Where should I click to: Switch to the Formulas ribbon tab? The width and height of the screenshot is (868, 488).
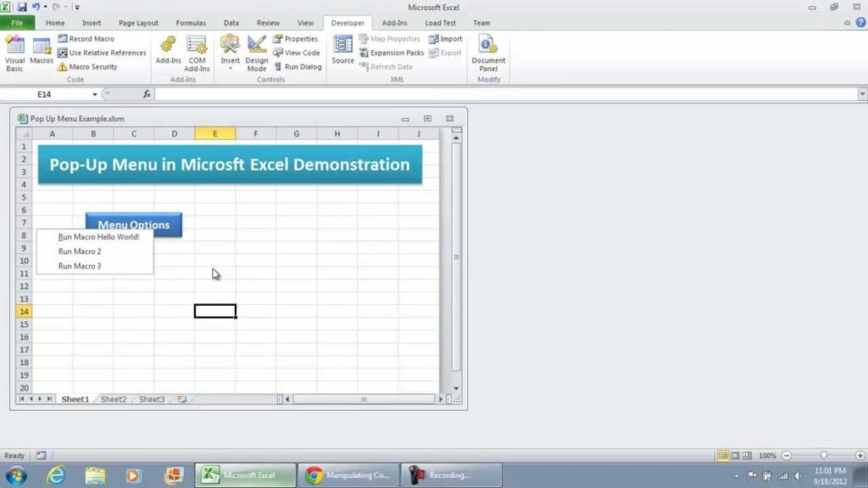tap(191, 23)
